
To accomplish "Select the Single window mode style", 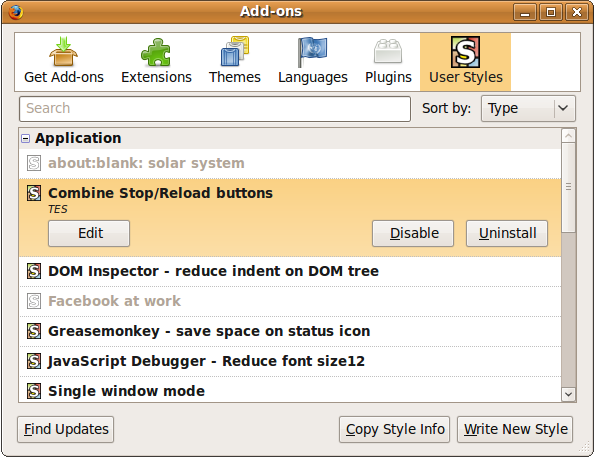I will point(290,390).
